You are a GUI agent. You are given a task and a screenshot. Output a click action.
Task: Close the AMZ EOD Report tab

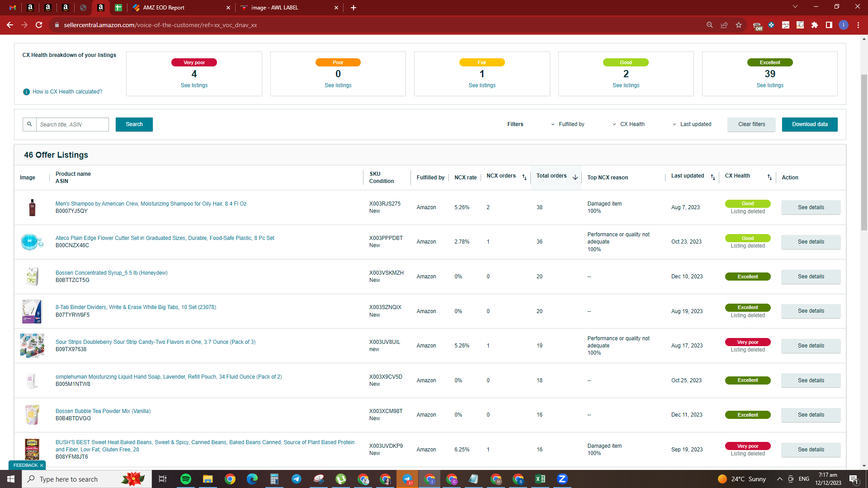[228, 8]
